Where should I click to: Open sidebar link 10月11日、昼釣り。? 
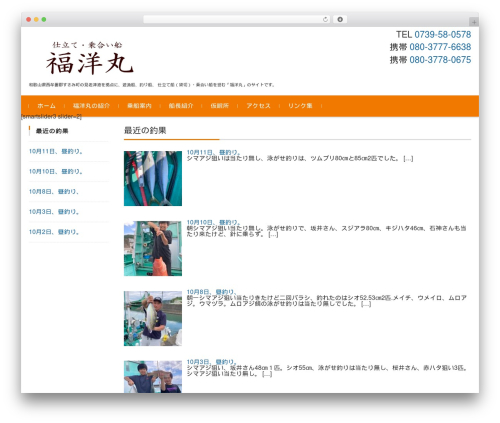point(56,151)
